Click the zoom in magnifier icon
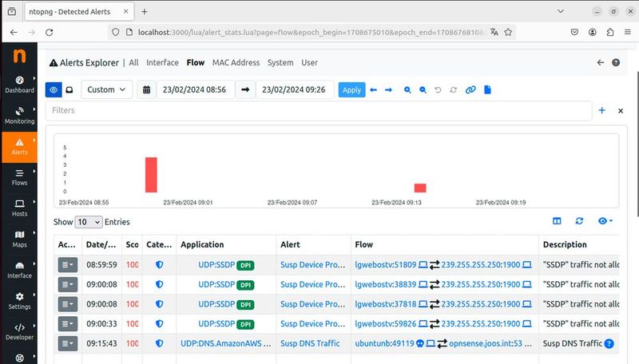This screenshot has height=364, width=639. (x=407, y=90)
